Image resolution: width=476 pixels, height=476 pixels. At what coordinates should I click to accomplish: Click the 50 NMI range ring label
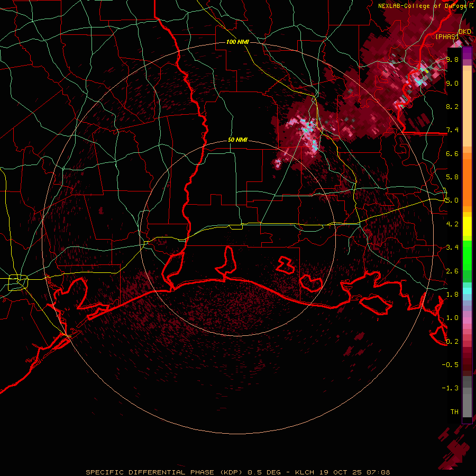click(237, 140)
